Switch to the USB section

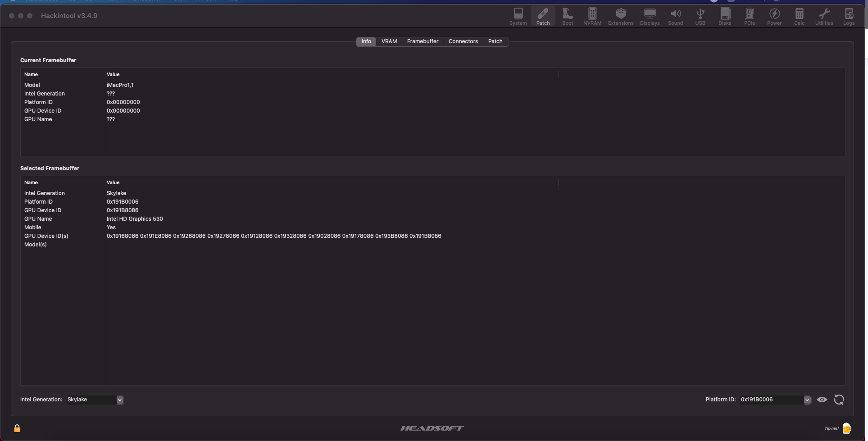tap(700, 17)
